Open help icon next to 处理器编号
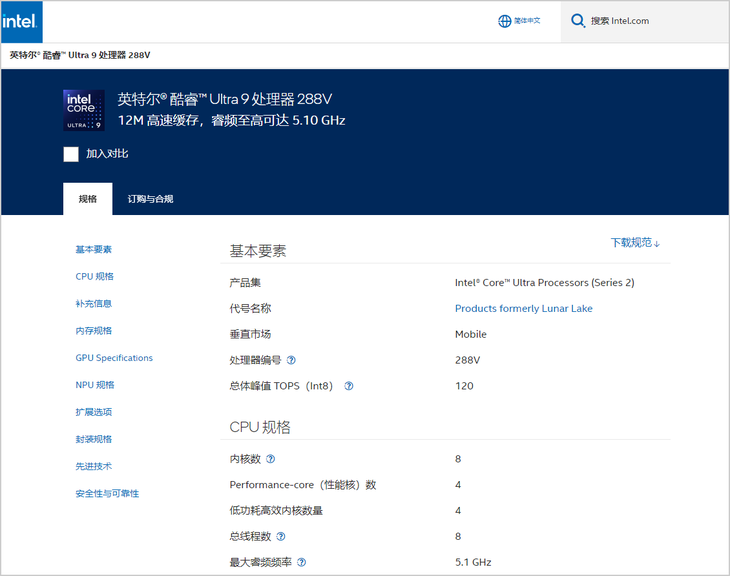Image resolution: width=730 pixels, height=576 pixels. pos(291,360)
